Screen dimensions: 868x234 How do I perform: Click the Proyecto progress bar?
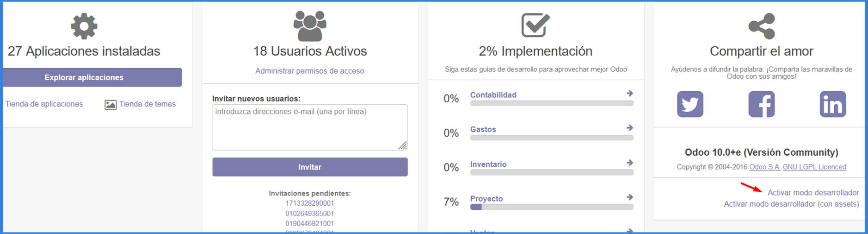point(552,207)
